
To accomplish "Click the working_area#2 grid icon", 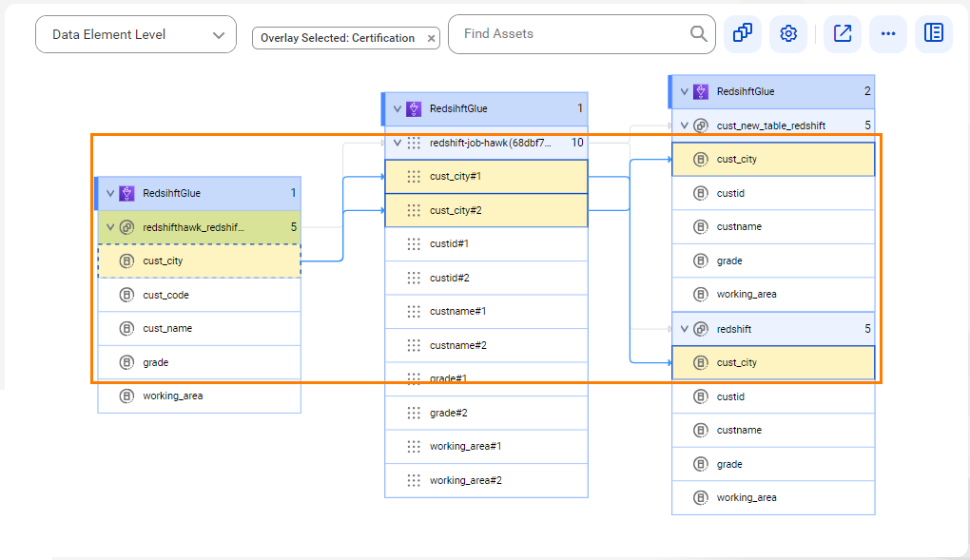I will pos(414,480).
